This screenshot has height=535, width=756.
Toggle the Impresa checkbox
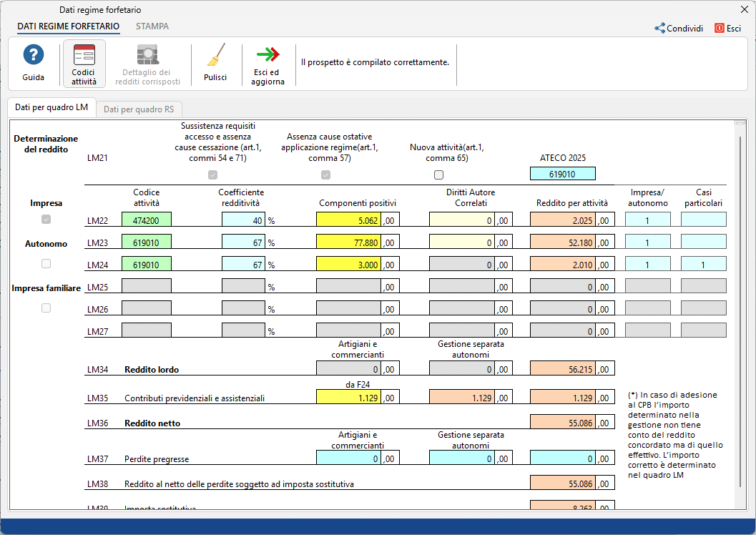tap(46, 220)
